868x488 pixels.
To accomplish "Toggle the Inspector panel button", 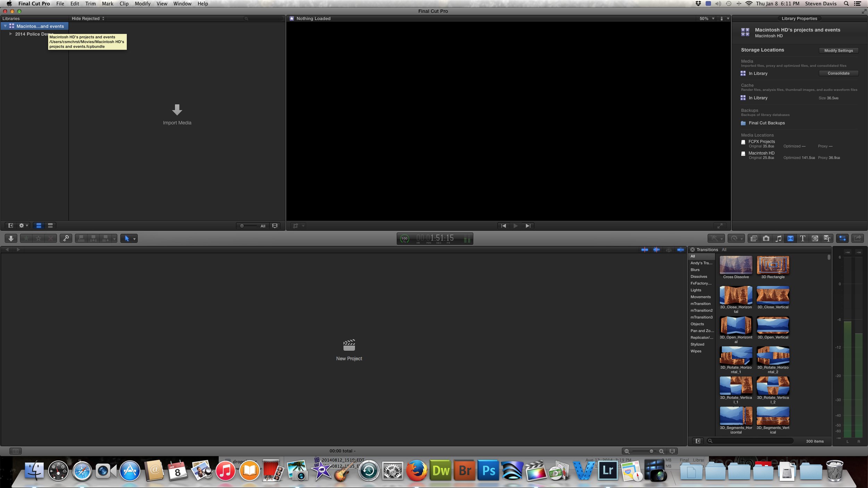I will (842, 238).
